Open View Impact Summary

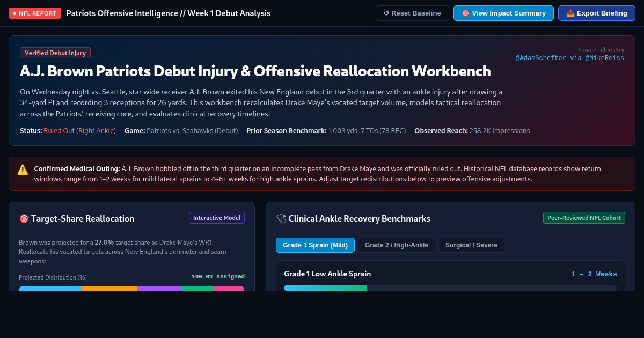click(503, 13)
